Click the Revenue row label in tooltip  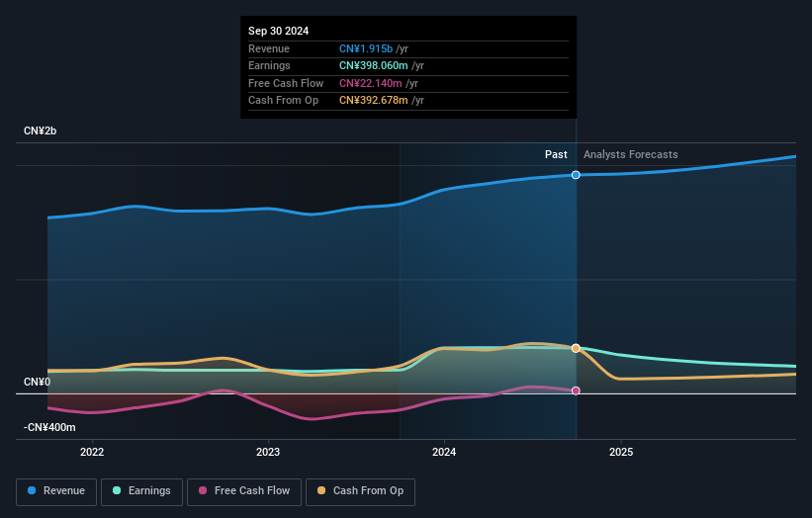point(269,48)
